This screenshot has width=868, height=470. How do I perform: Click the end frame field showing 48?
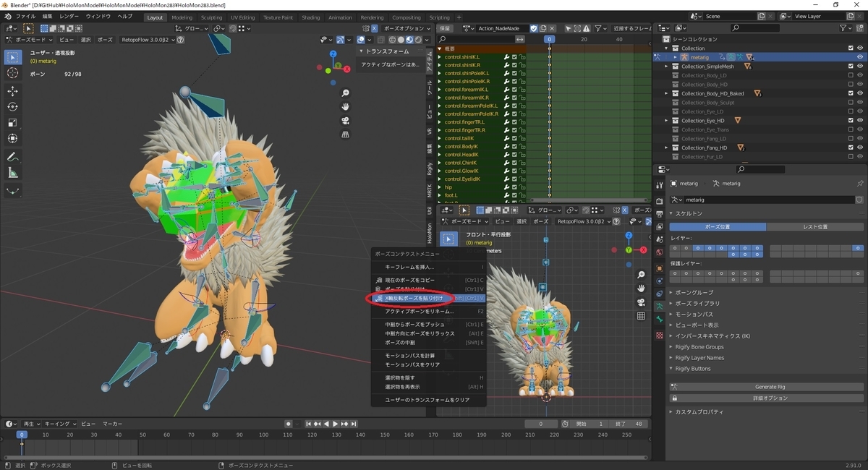pos(629,424)
